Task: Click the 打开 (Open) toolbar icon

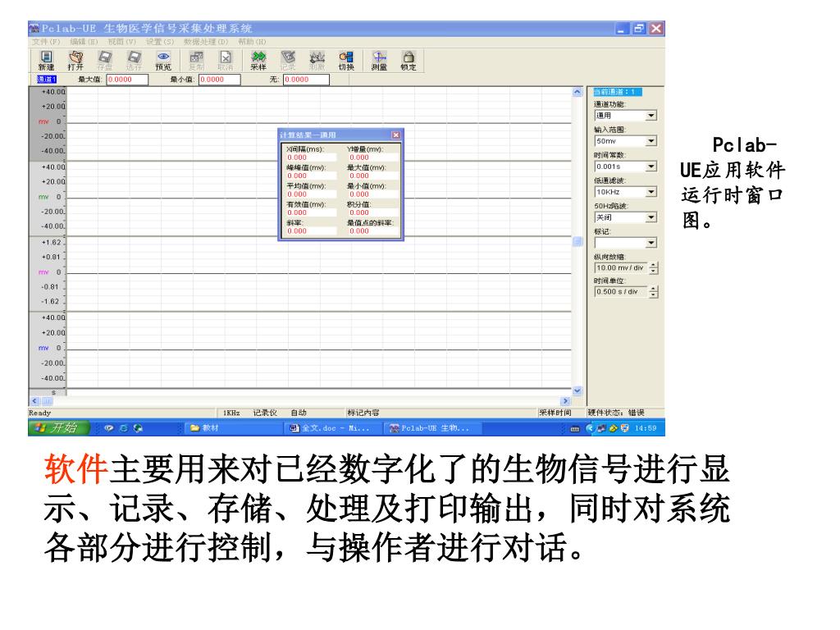Action: coord(75,61)
